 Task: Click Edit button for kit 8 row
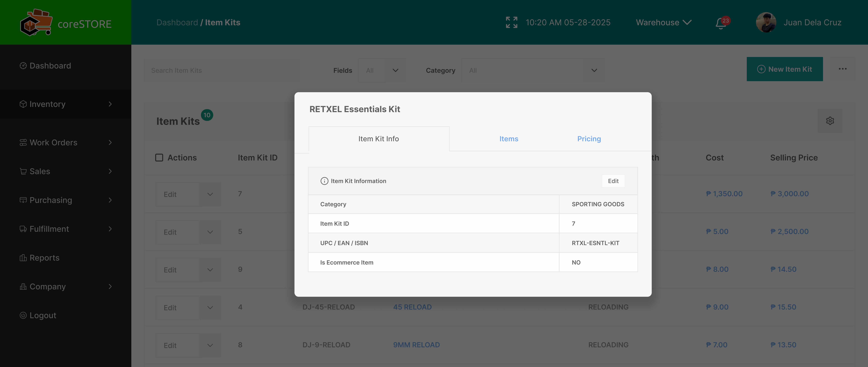[178, 345]
